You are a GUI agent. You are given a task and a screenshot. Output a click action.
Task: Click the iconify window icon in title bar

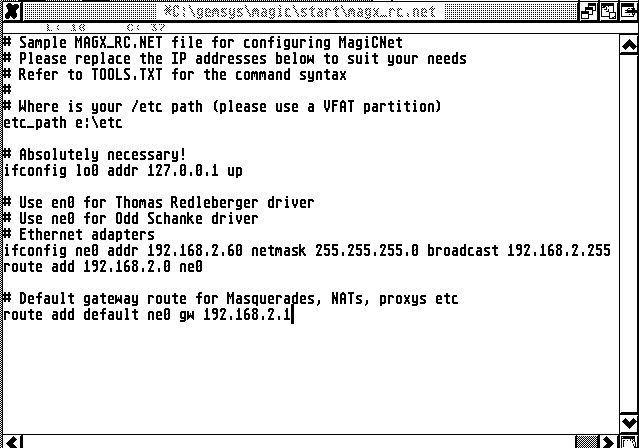pyautogui.click(x=608, y=11)
